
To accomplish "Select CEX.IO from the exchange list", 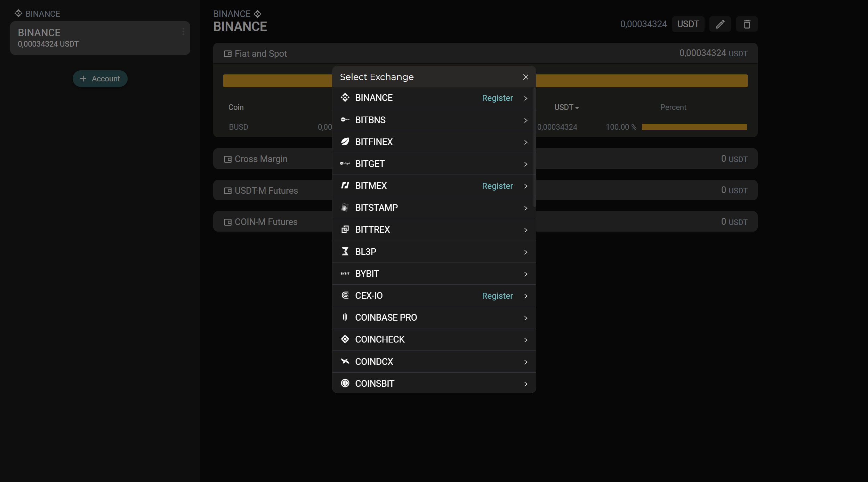I will point(434,296).
